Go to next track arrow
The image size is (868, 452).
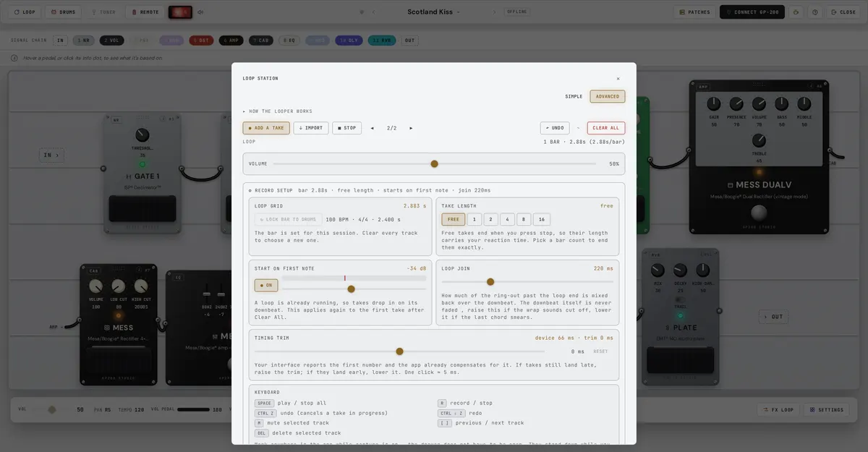tap(411, 128)
